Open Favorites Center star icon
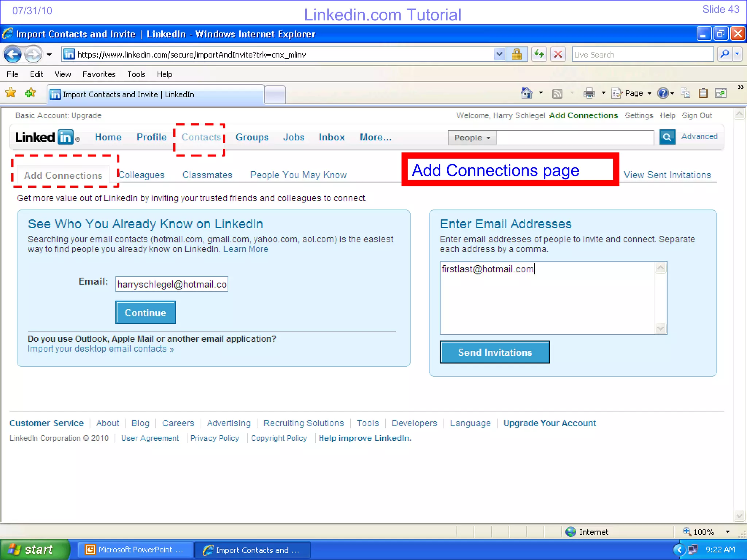The image size is (747, 560). [x=11, y=93]
